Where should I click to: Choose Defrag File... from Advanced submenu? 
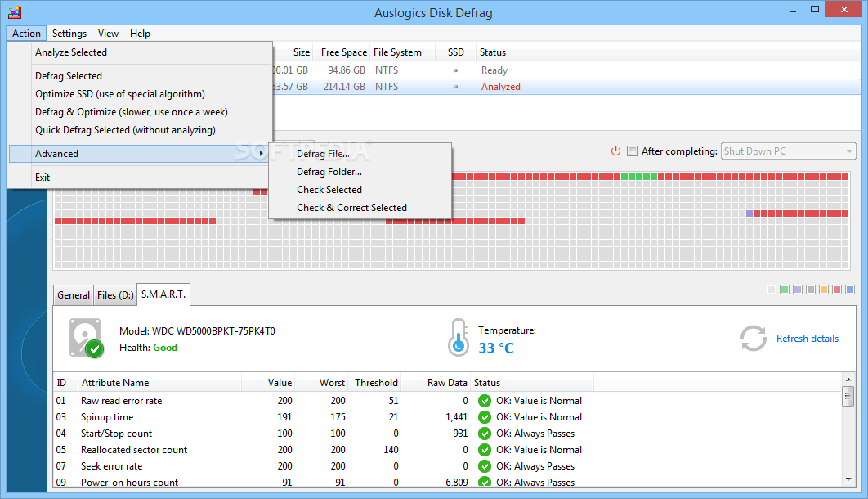click(x=324, y=154)
